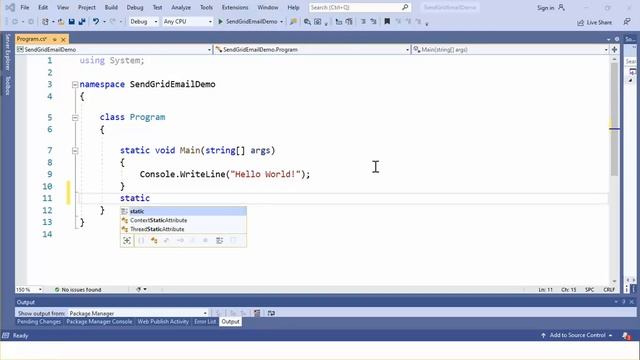Open the Edit menu

click(x=43, y=7)
